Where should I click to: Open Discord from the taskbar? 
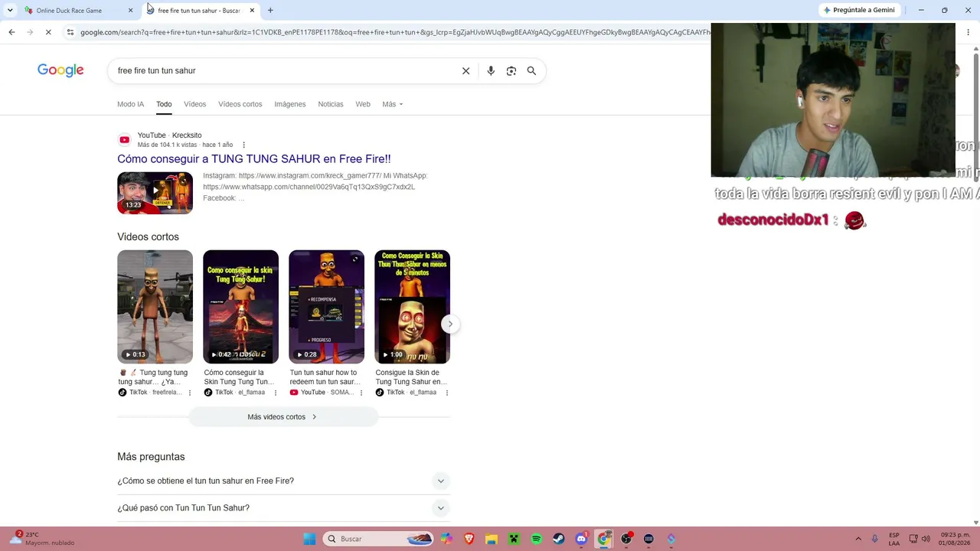pos(581,539)
